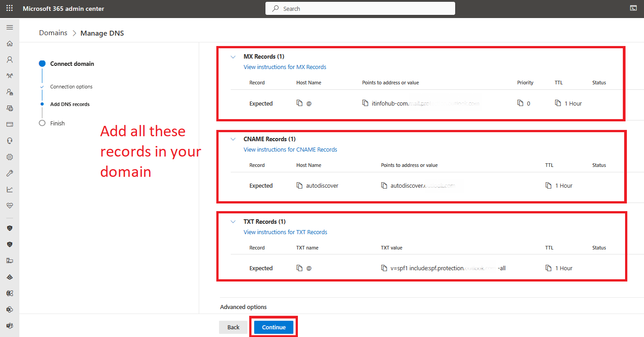Open the Settings gear icon in sidebar
The image size is (644, 337).
tap(9, 157)
